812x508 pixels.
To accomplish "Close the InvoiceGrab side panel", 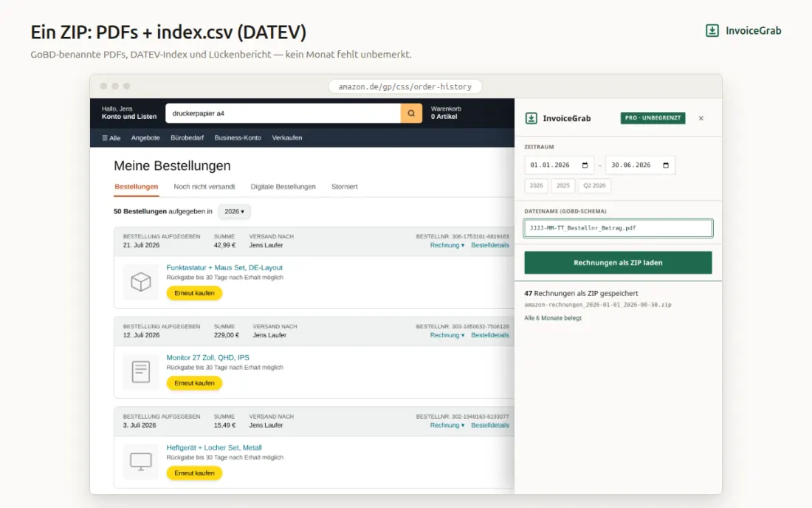I will click(701, 118).
